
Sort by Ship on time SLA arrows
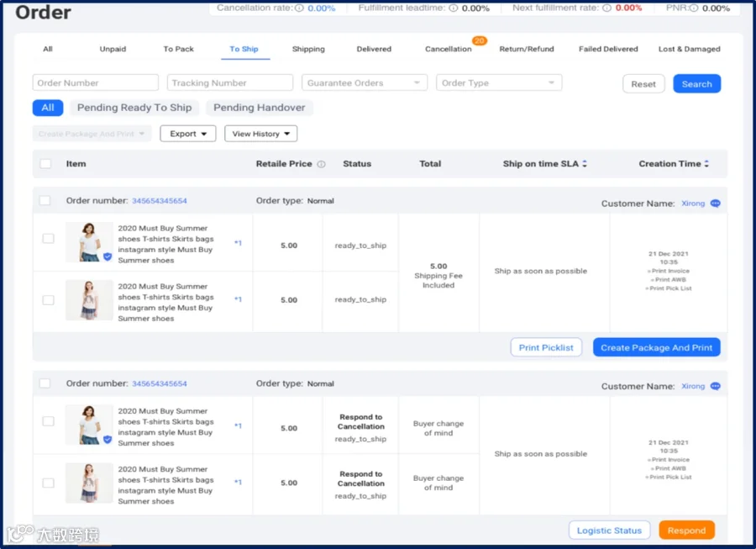585,164
